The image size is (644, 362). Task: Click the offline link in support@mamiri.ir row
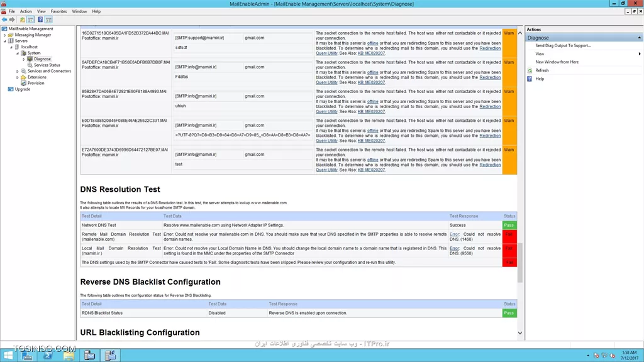tap(372, 43)
